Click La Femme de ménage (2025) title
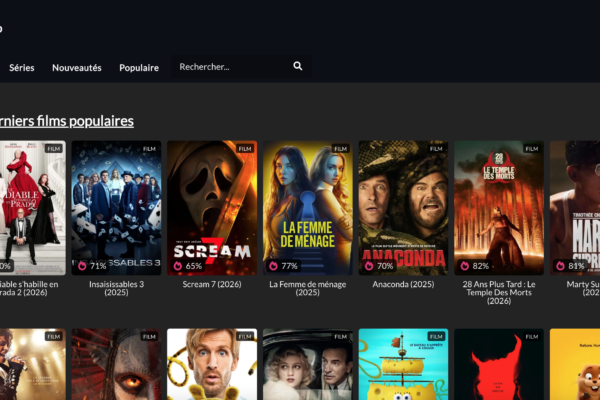 pyautogui.click(x=308, y=288)
